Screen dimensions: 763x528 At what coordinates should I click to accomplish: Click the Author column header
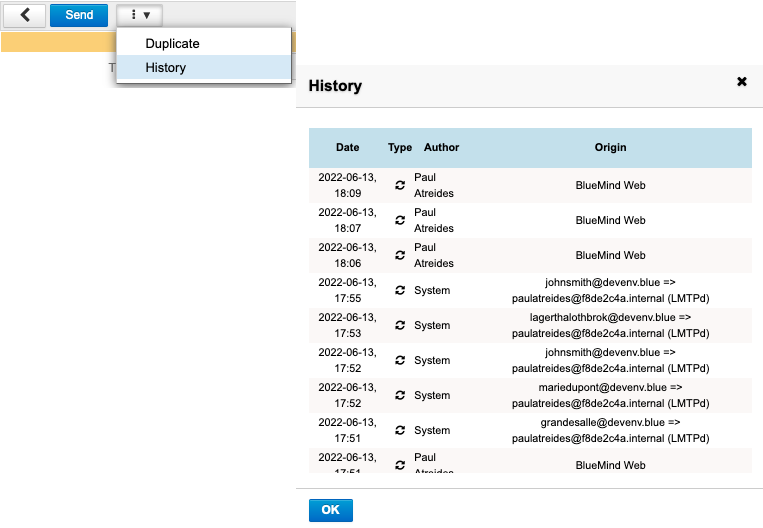pos(441,147)
